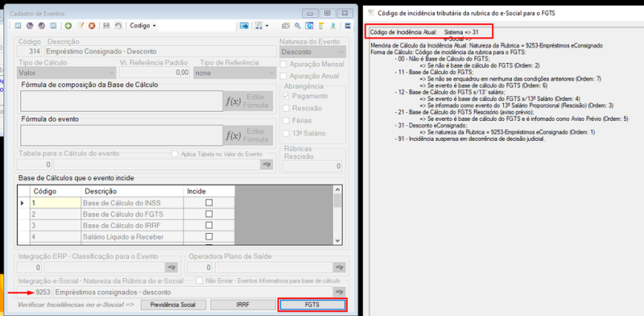
Task: Click line '00 - Não é Base de Cálculo'
Action: [x=442, y=60]
